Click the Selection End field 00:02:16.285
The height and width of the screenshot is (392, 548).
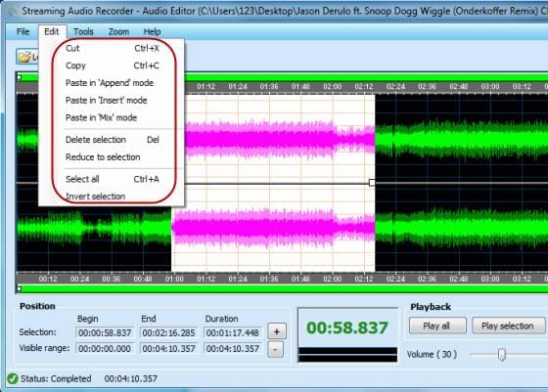(x=168, y=332)
